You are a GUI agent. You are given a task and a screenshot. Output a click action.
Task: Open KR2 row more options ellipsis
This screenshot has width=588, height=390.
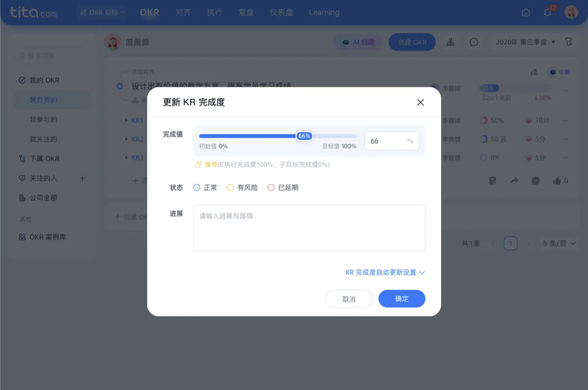[x=565, y=139]
